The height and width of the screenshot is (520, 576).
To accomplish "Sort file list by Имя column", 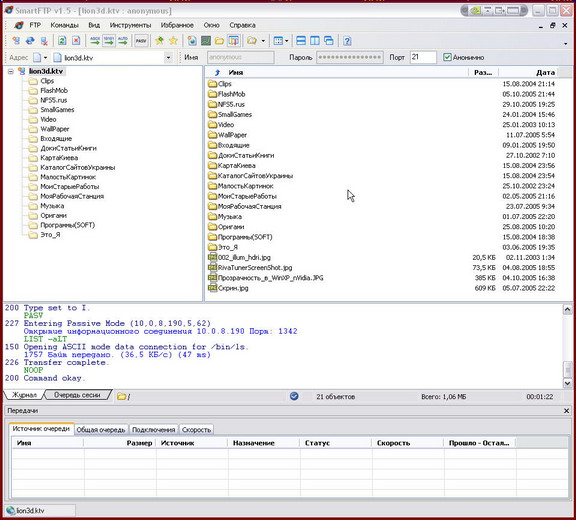I will [236, 72].
